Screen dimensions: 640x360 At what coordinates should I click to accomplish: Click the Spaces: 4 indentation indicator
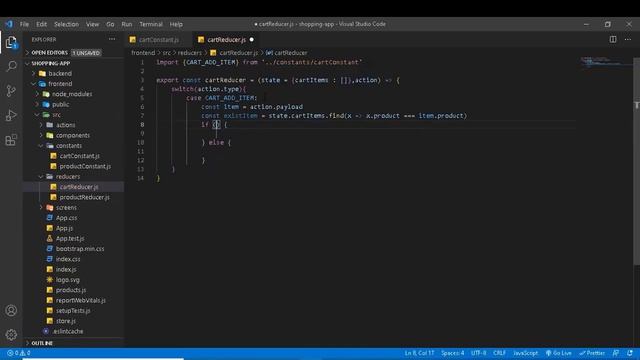(452, 353)
